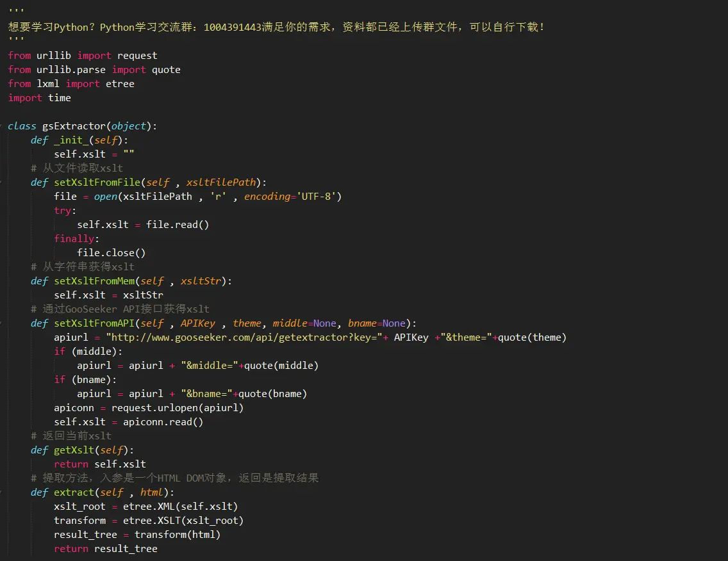Viewport: 728px width, 561px height.
Task: Click the line 'self.xslt = xsltStr'
Action: (x=109, y=295)
